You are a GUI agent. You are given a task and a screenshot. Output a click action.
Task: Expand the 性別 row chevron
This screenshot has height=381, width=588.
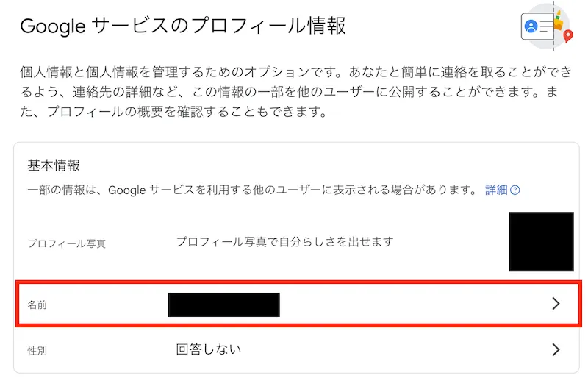coord(556,349)
